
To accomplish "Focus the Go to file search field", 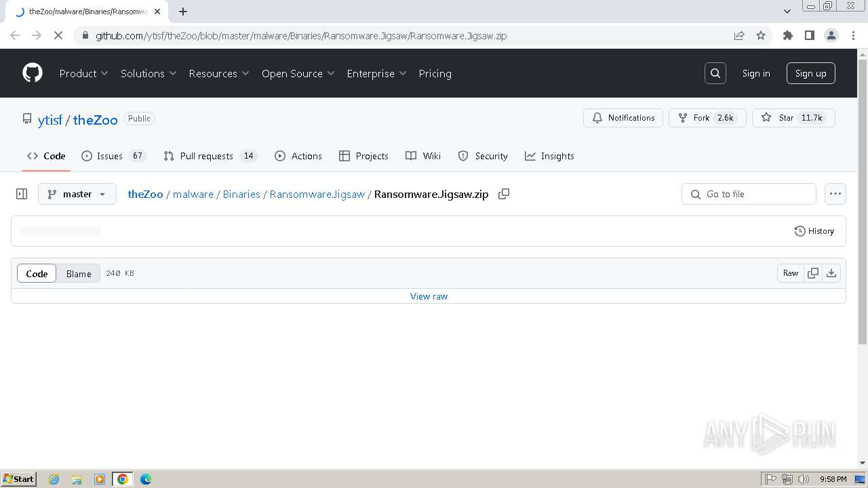I will 749,194.
